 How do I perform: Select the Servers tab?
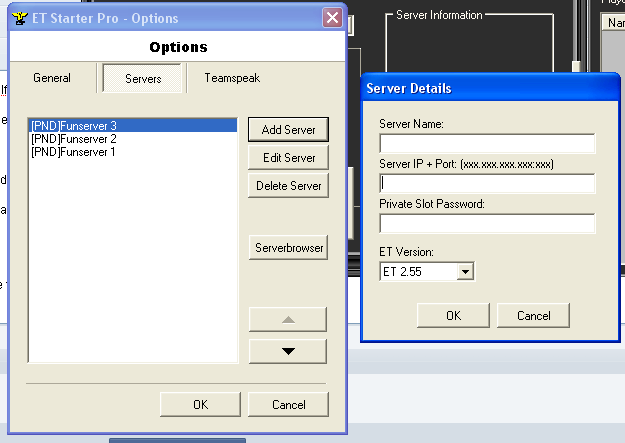pos(143,78)
